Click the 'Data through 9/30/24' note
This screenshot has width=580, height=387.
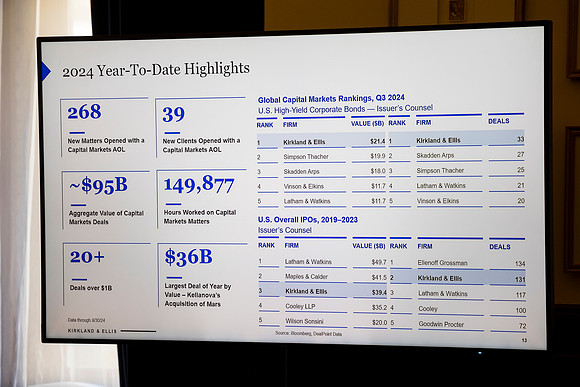[x=86, y=320]
